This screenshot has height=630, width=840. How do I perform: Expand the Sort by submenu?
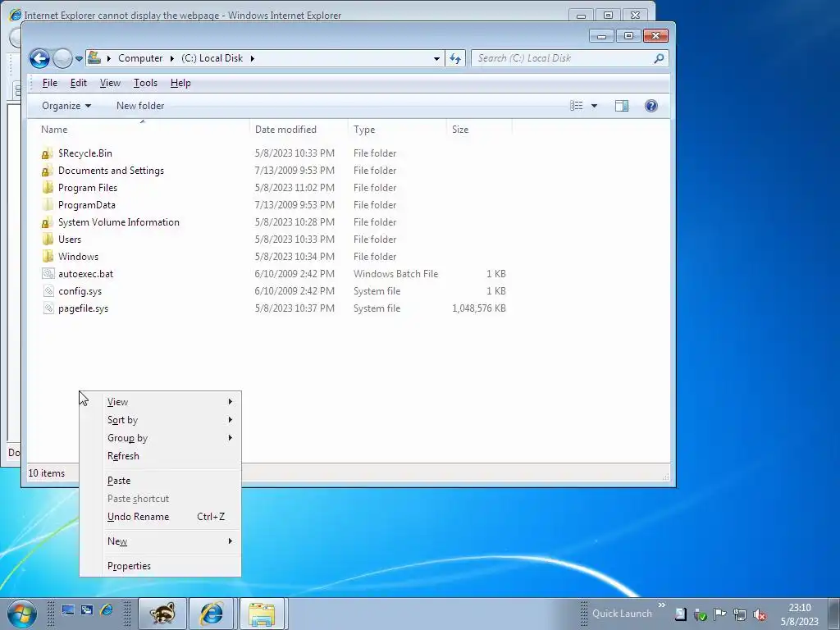[160, 420]
